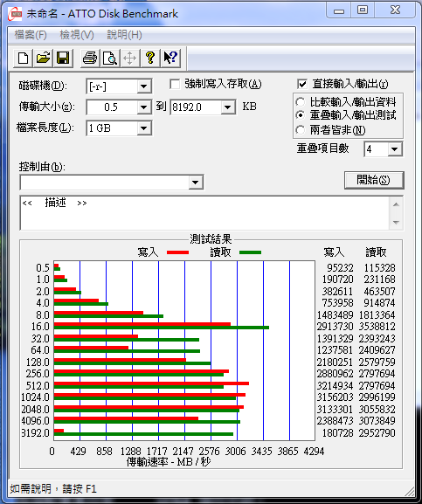
Task: Save results using the floppy disk icon
Action: click(x=63, y=59)
